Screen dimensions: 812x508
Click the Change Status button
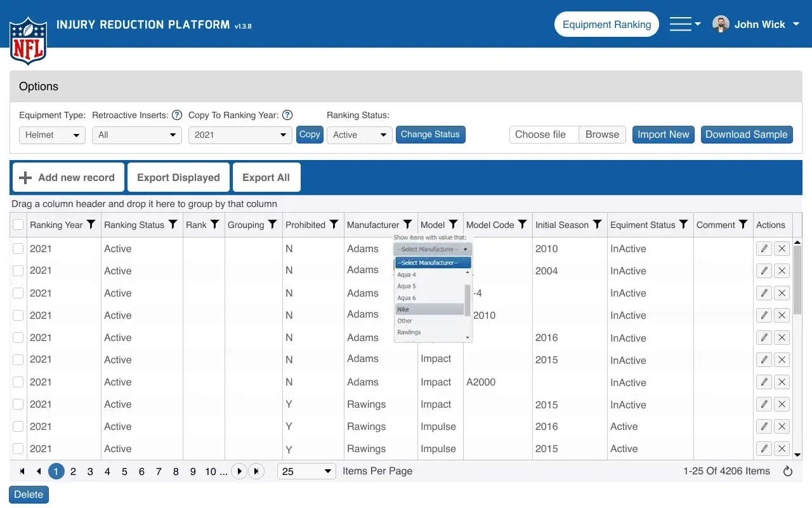(x=430, y=135)
